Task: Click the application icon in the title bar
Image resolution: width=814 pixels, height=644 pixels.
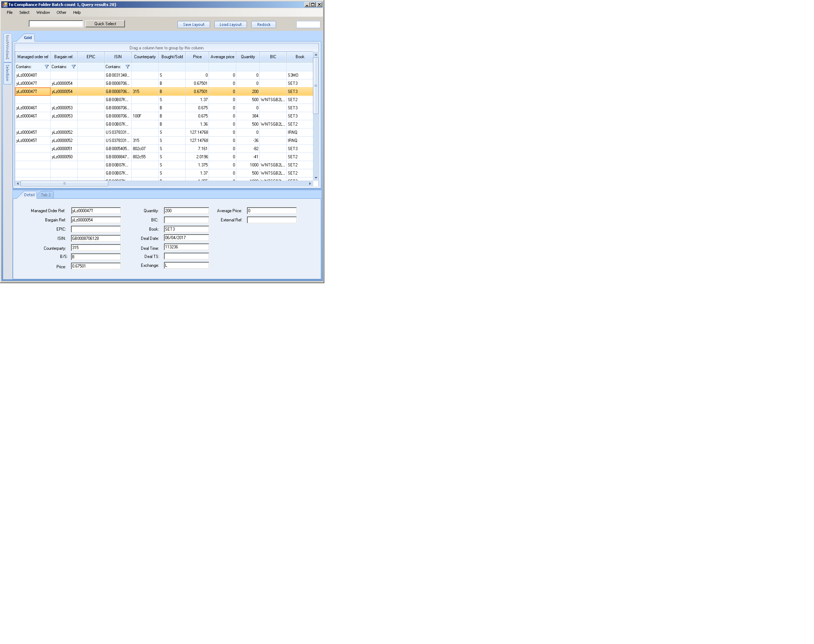Action: 5,5
